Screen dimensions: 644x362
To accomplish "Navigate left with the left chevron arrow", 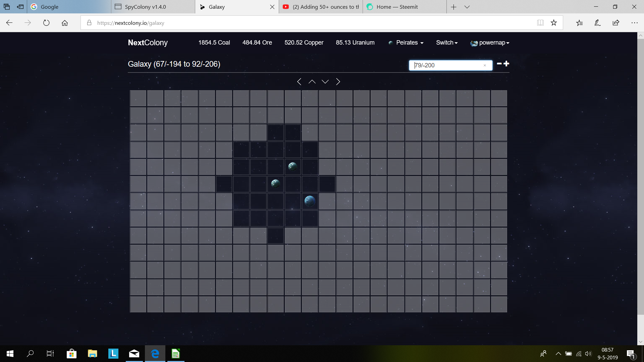I will (299, 81).
